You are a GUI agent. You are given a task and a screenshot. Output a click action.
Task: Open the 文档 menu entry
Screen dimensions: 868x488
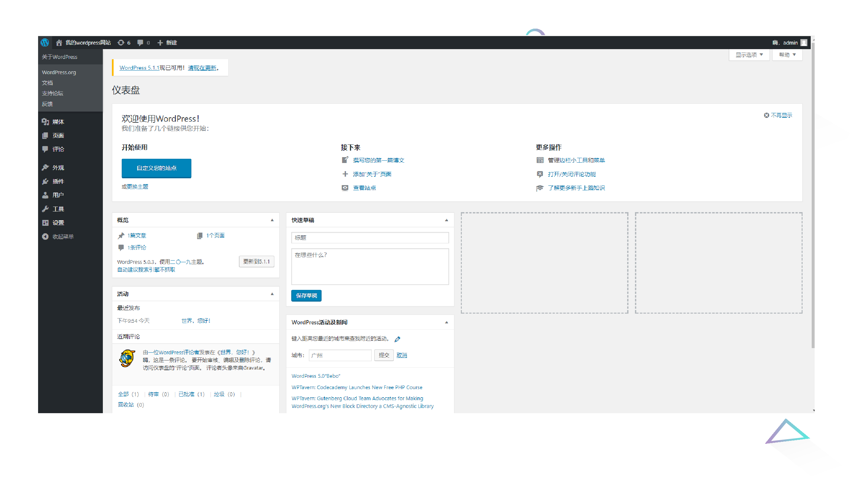(47, 83)
